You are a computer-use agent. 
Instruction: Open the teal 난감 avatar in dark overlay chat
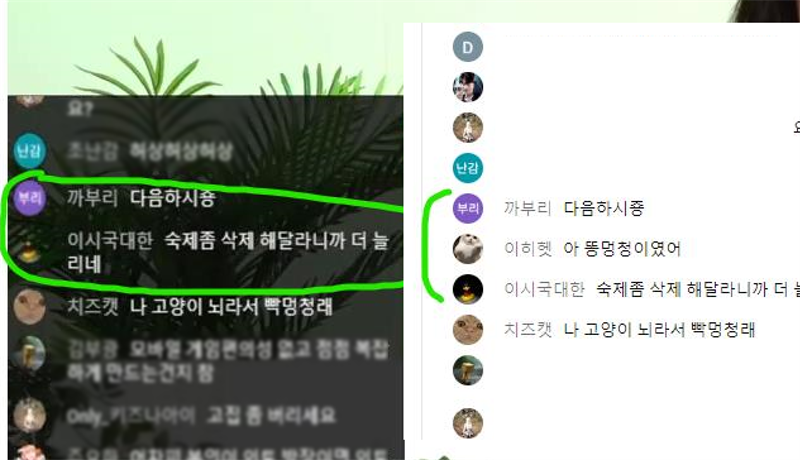(30, 151)
